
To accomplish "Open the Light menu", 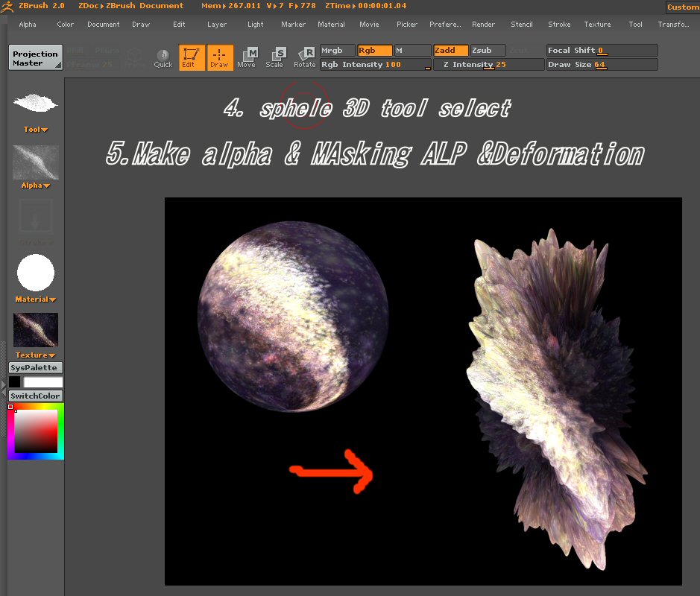I will 256,25.
